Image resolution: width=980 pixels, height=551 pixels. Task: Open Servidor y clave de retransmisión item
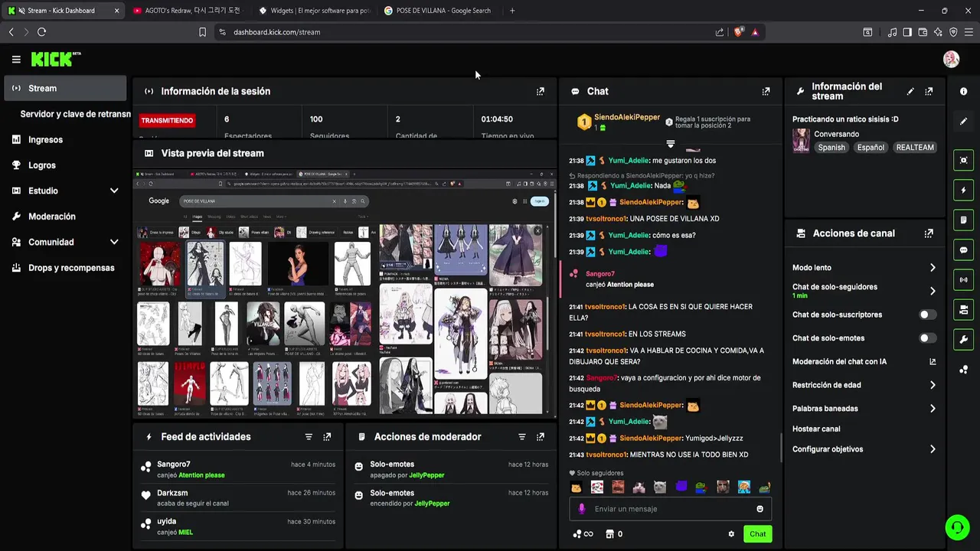point(75,114)
